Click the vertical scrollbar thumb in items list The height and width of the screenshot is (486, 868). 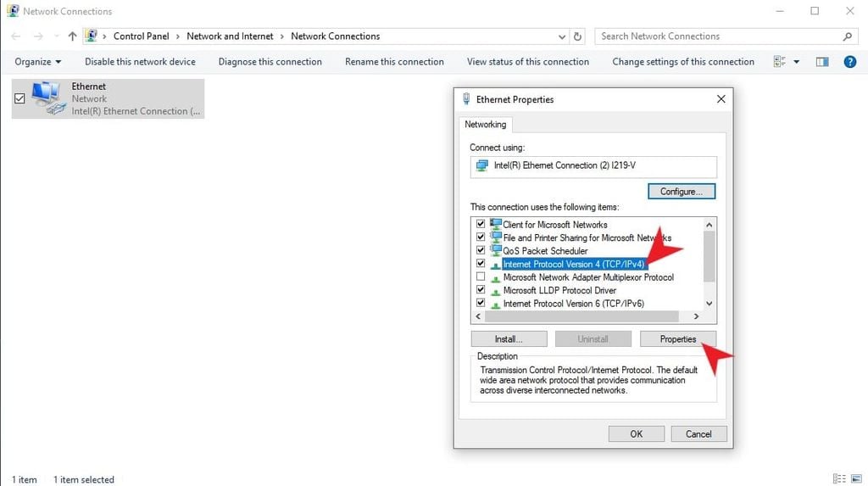pyautogui.click(x=709, y=257)
